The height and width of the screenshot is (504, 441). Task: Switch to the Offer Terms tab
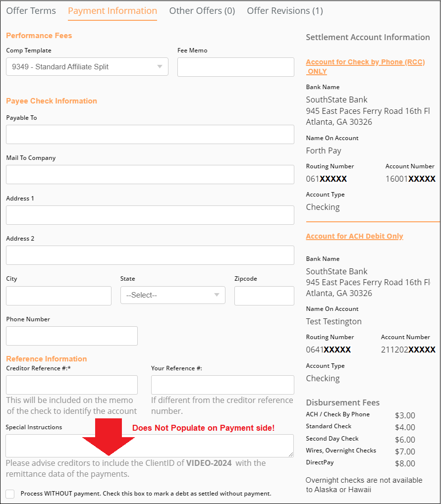coord(31,10)
